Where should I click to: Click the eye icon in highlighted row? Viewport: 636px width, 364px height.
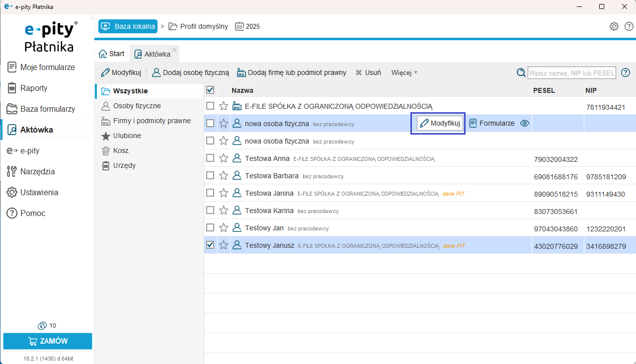click(524, 123)
